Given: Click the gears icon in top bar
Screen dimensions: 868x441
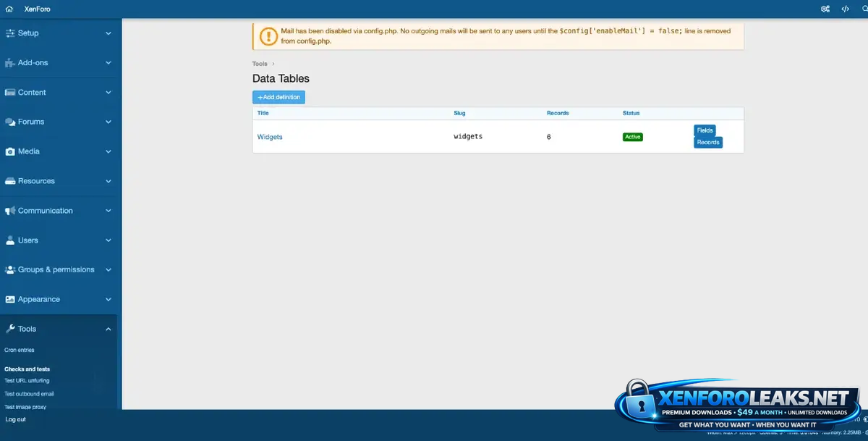Looking at the screenshot, I should (825, 9).
